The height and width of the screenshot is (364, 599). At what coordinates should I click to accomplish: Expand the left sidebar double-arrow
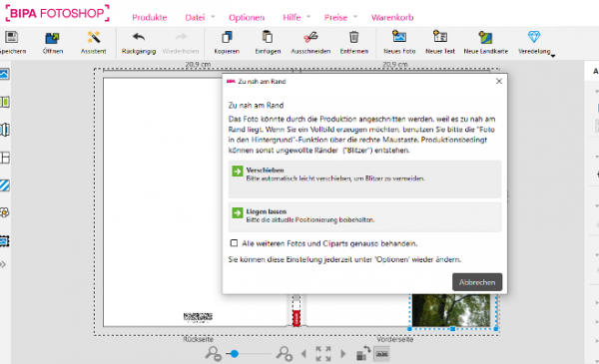[x=3, y=264]
